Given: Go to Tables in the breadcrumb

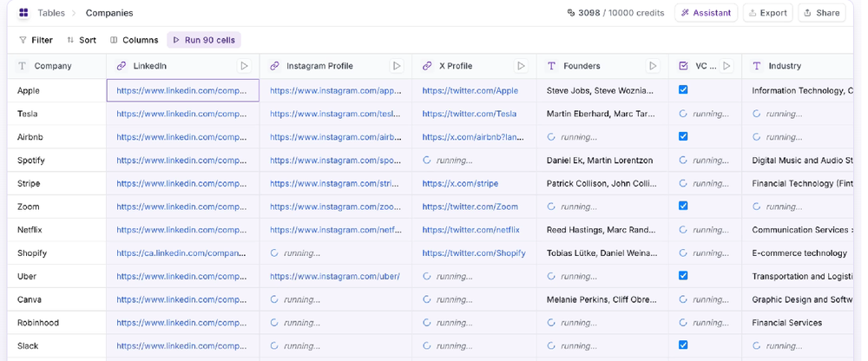Looking at the screenshot, I should pyautogui.click(x=51, y=13).
